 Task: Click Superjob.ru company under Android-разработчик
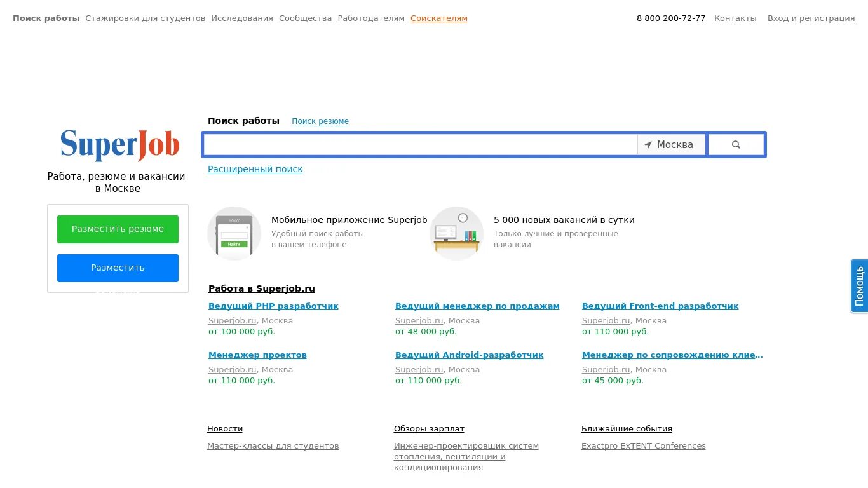coord(419,370)
